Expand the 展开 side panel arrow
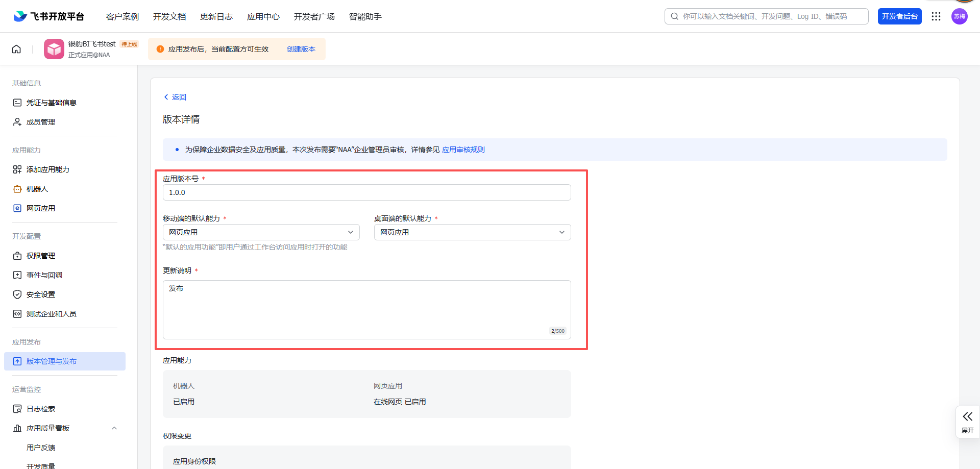The width and height of the screenshot is (980, 469). click(967, 422)
